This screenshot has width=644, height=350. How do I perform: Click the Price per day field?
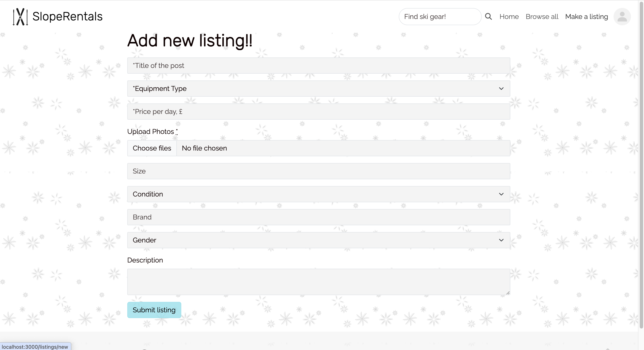[x=318, y=111]
